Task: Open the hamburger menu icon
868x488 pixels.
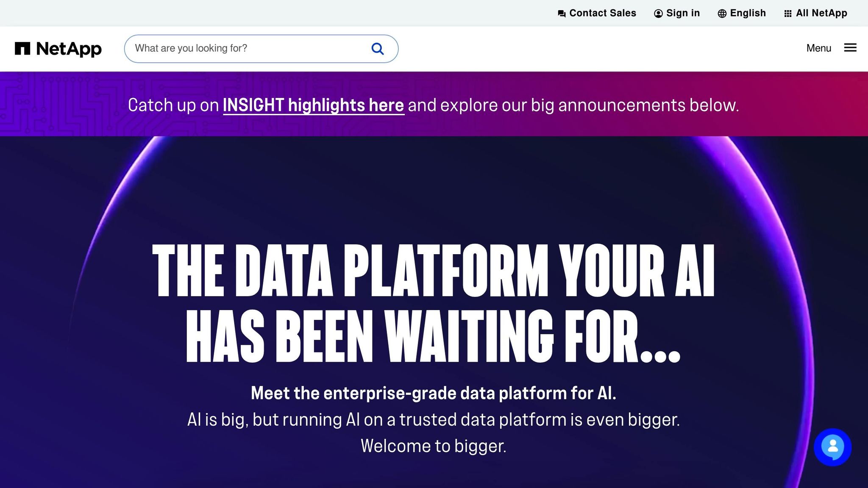Action: [x=850, y=48]
